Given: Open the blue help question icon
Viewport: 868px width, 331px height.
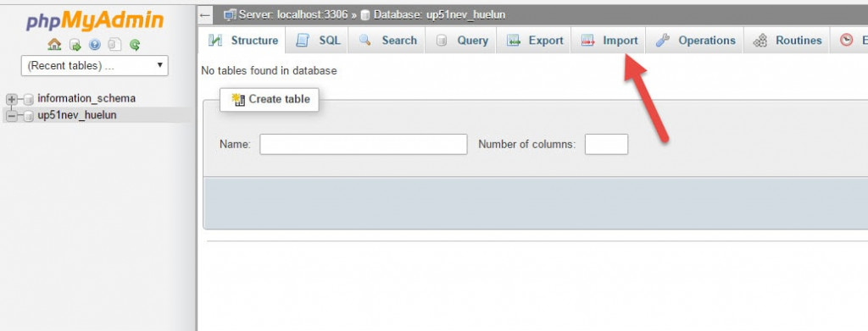Looking at the screenshot, I should 95,45.
